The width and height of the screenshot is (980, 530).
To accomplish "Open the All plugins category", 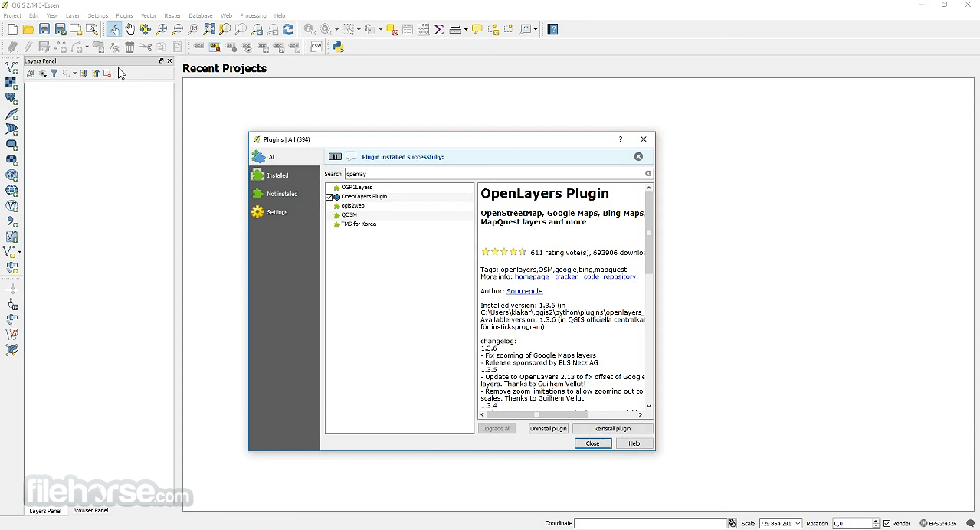I will point(284,157).
